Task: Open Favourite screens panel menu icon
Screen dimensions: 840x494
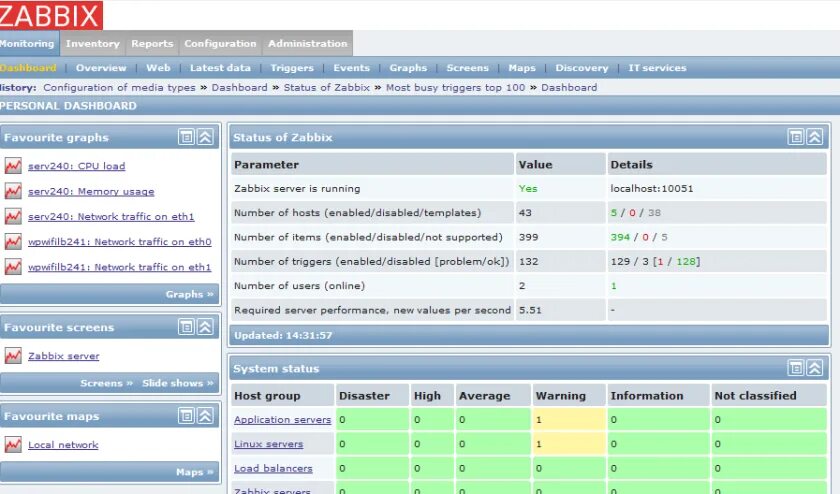Action: 186,327
